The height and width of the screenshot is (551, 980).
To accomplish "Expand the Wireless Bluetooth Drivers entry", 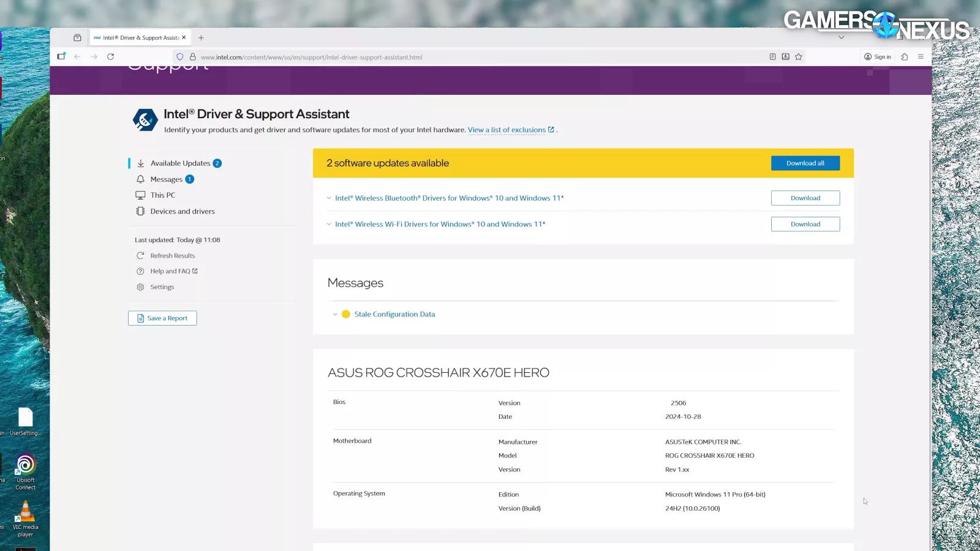I will [329, 198].
